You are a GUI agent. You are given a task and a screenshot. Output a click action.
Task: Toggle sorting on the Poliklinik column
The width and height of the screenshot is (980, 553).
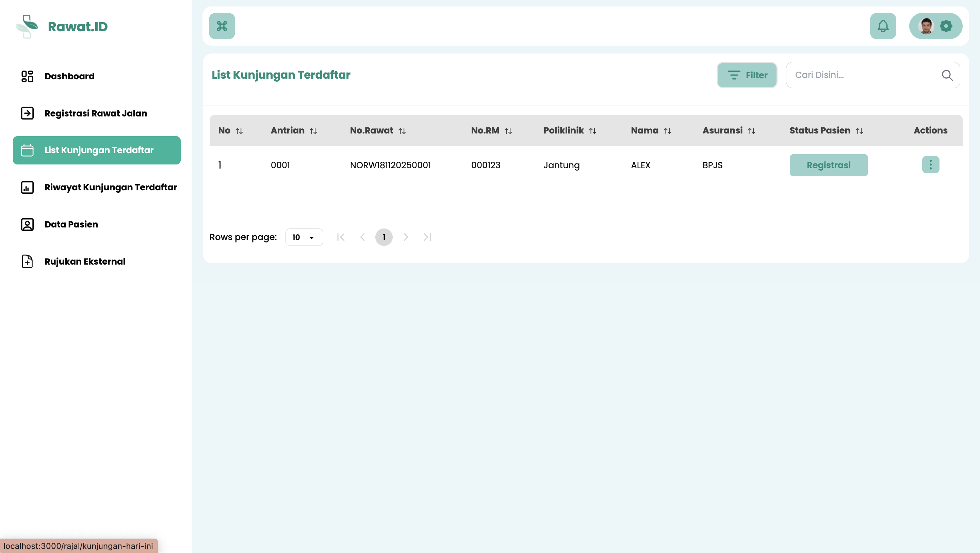(x=592, y=131)
